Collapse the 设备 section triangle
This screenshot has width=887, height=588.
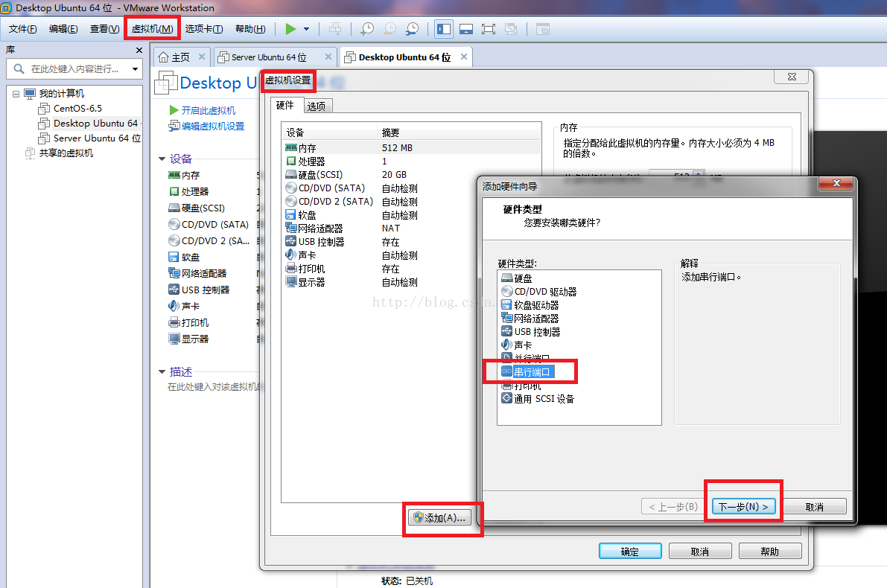coord(162,159)
